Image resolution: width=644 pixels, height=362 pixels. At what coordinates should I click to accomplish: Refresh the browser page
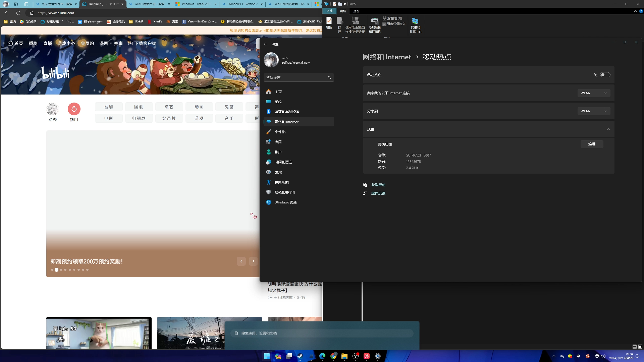click(x=18, y=13)
